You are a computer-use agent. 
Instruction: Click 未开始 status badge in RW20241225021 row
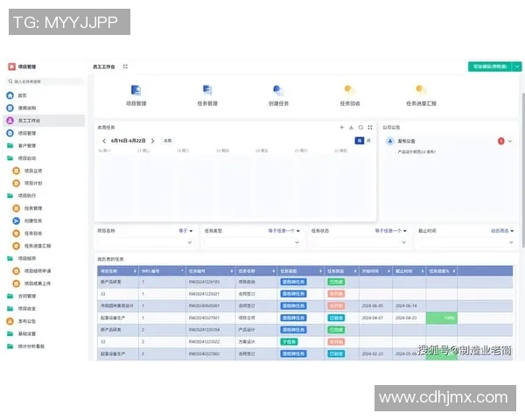click(x=336, y=294)
